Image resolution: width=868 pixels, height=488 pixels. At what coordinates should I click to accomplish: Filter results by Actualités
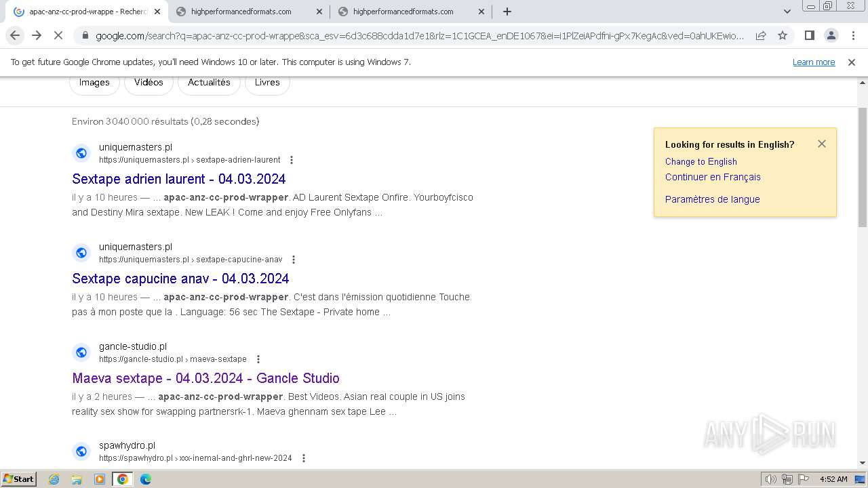(209, 83)
